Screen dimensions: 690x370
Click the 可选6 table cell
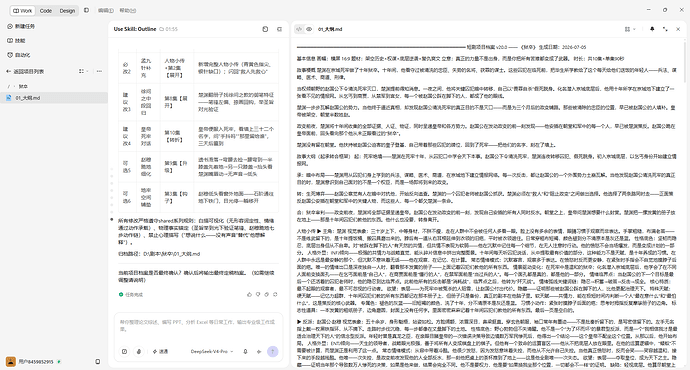point(127,197)
